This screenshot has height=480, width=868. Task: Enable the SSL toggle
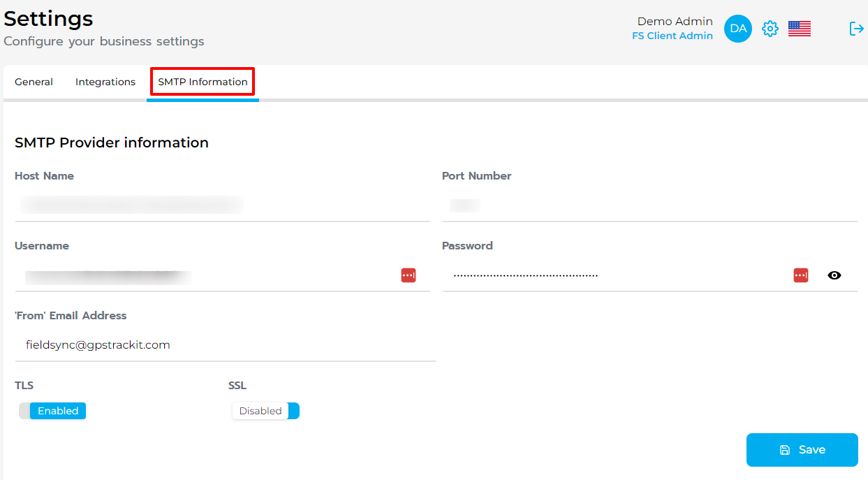265,411
